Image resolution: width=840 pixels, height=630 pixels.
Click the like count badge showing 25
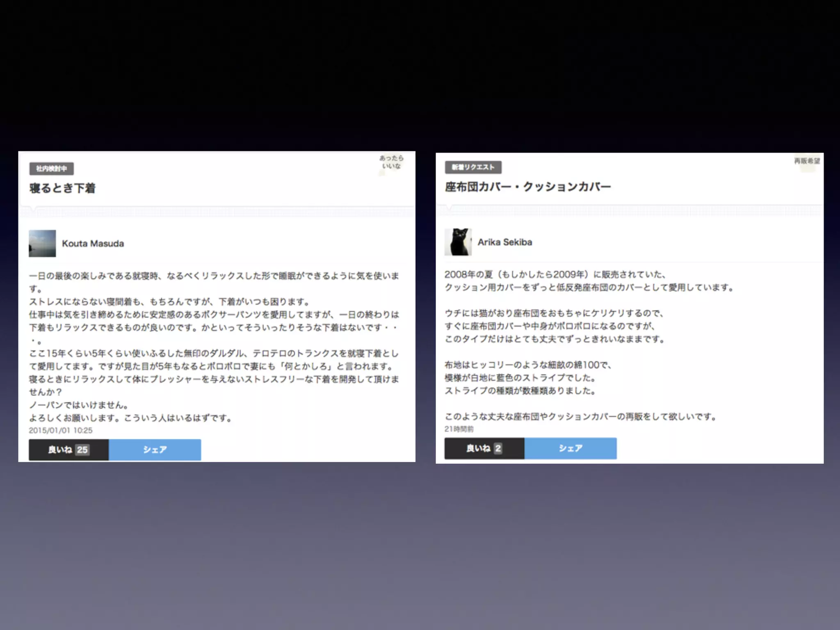[82, 450]
